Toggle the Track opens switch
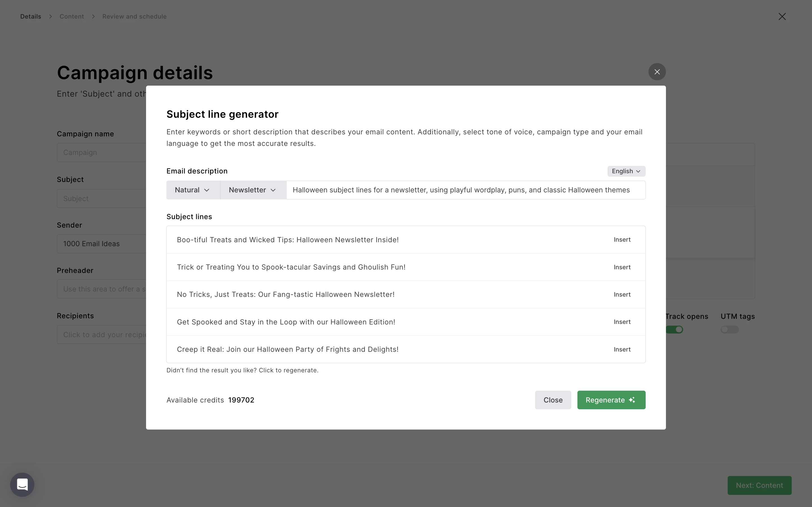The image size is (812, 507). tap(674, 330)
